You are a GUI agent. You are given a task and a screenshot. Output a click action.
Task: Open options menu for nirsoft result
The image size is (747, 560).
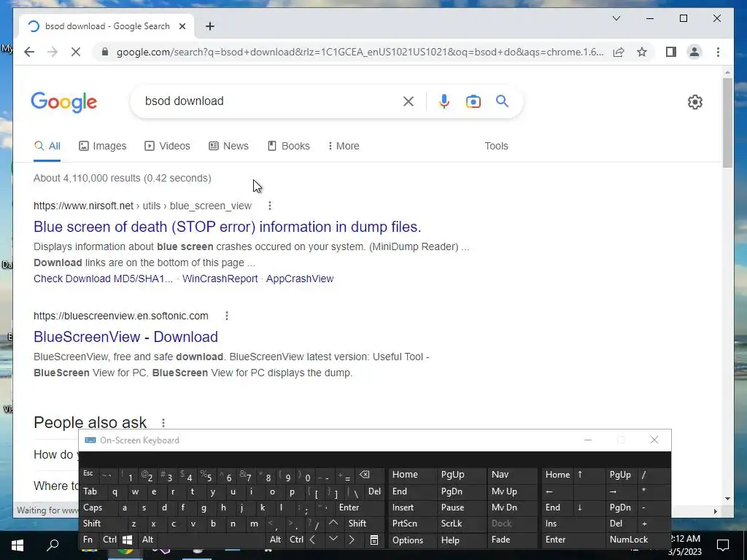click(270, 206)
